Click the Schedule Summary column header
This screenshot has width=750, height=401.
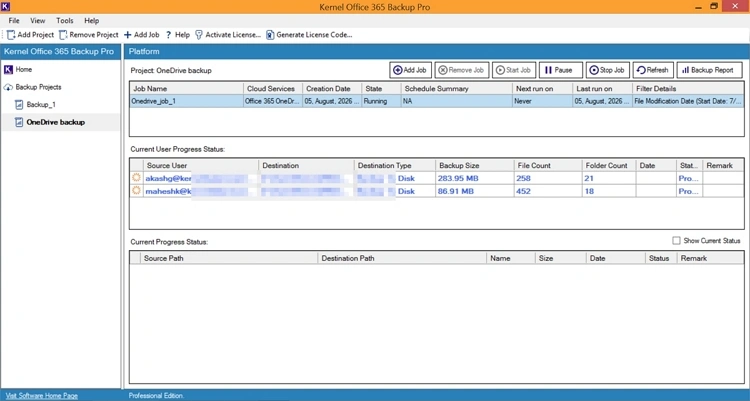457,89
